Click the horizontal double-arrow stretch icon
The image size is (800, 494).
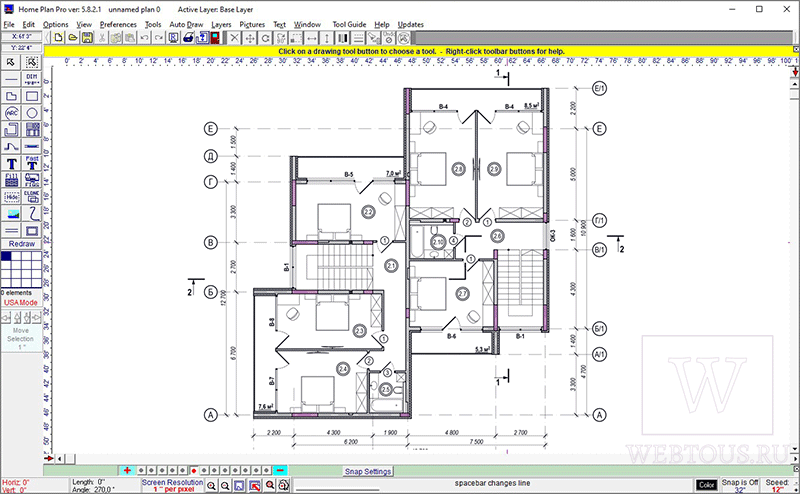(312, 38)
